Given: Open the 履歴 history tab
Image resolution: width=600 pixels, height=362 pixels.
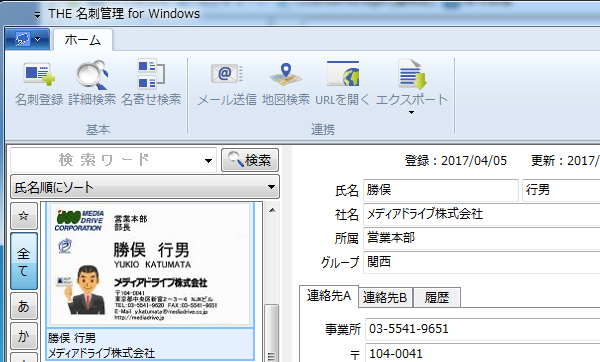Looking at the screenshot, I should pos(437,297).
